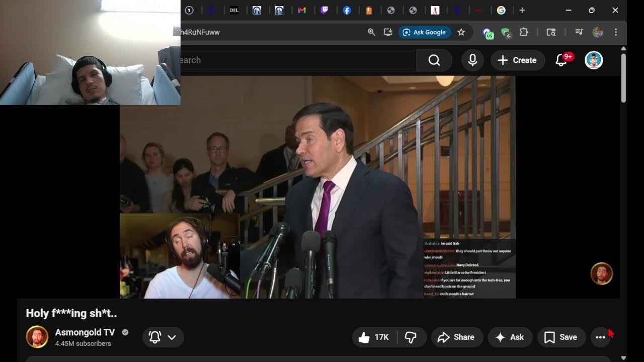The image size is (644, 362).
Task: Switch to the Google tab
Action: pyautogui.click(x=501, y=10)
